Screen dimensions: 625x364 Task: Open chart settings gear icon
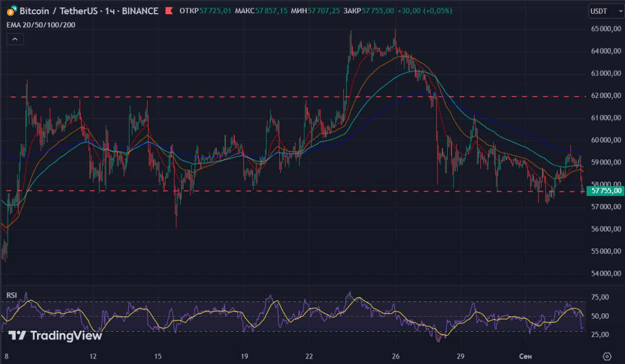click(x=607, y=356)
